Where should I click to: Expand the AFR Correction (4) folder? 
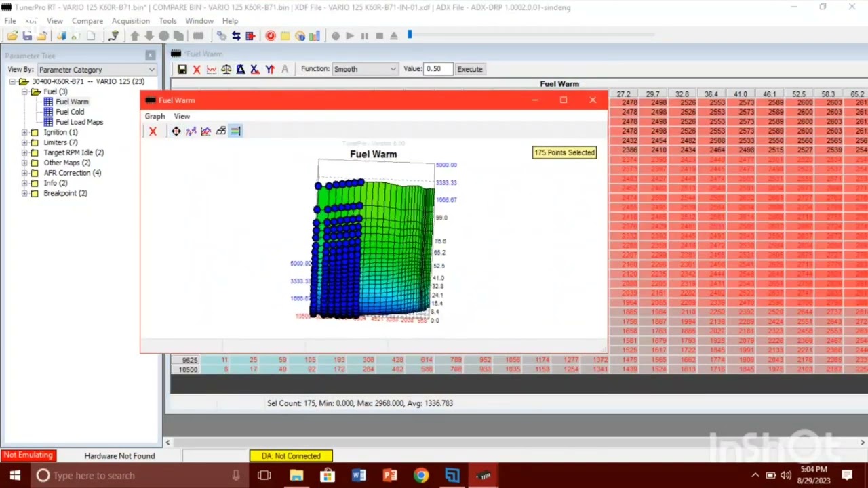[24, 174]
